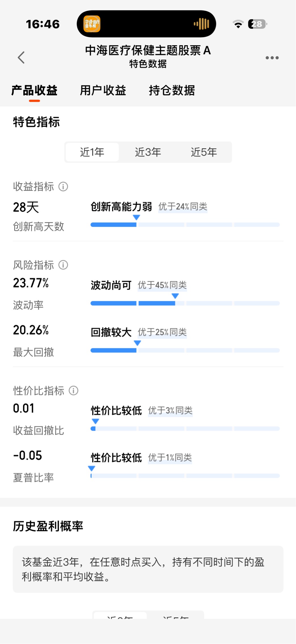Tap the 优于24%同类 ranking label
Image resolution: width=296 pixels, height=644 pixels.
point(183,207)
